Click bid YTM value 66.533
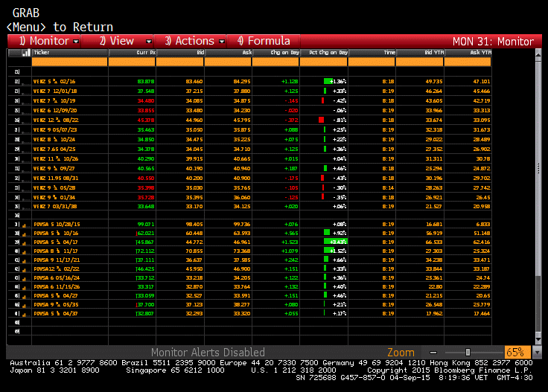 click(434, 242)
